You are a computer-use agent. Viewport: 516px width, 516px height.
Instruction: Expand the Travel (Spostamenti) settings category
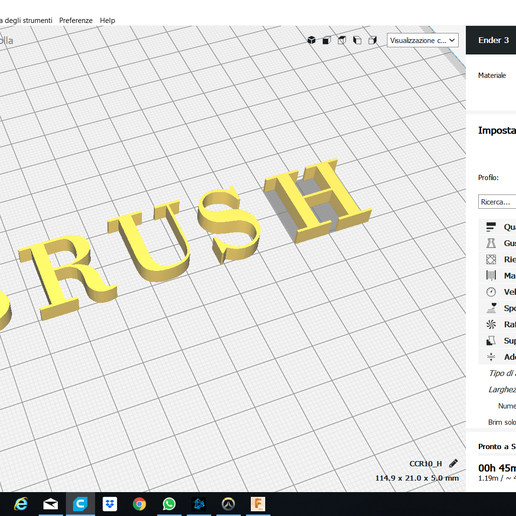tap(497, 308)
